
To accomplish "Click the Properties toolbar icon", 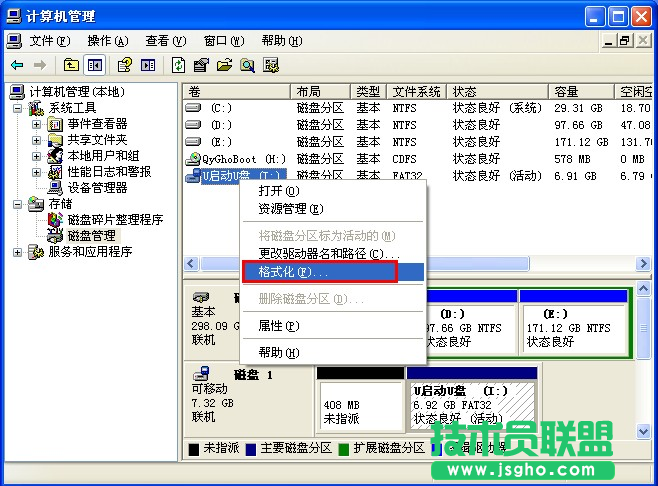I will tap(200, 65).
